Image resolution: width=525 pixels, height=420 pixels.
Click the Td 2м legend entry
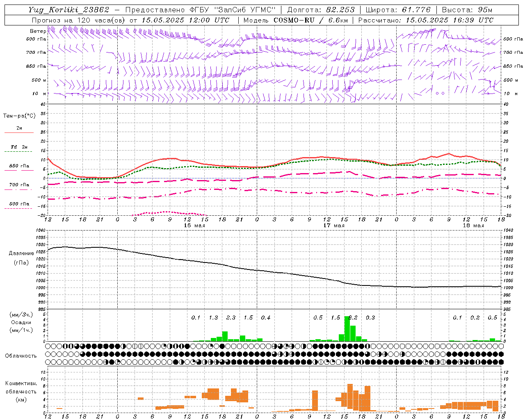(x=19, y=147)
